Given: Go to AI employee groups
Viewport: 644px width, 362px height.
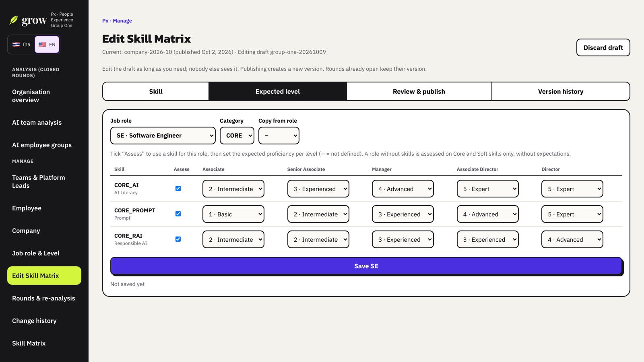Looking at the screenshot, I should pyautogui.click(x=44, y=145).
